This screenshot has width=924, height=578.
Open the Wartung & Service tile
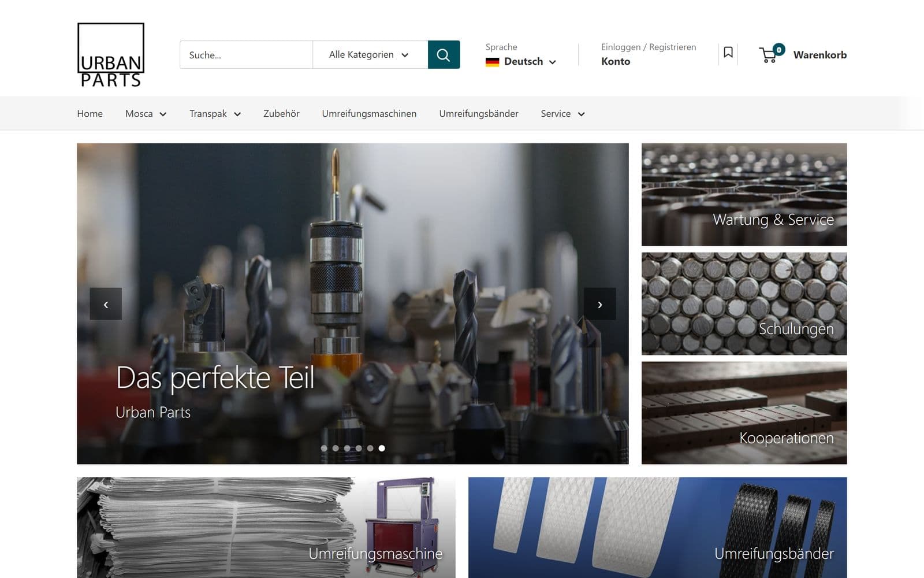744,194
